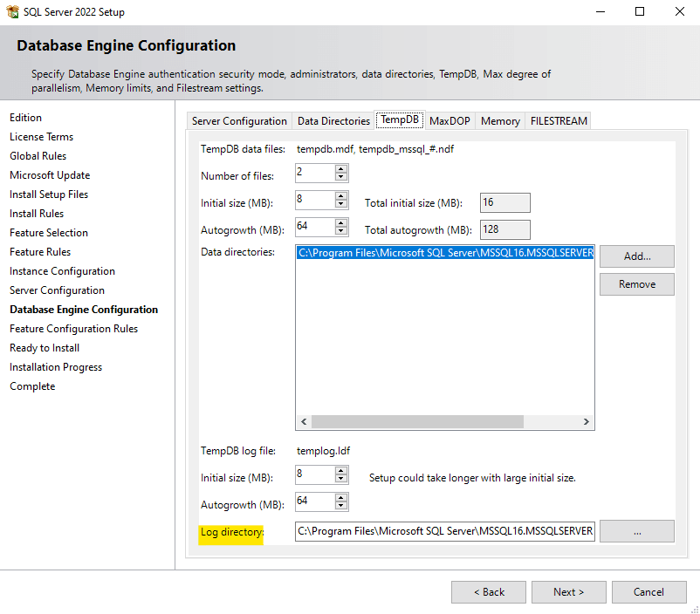Increase data files Autogrowth spinner
This screenshot has width=700, height=614.
point(341,222)
